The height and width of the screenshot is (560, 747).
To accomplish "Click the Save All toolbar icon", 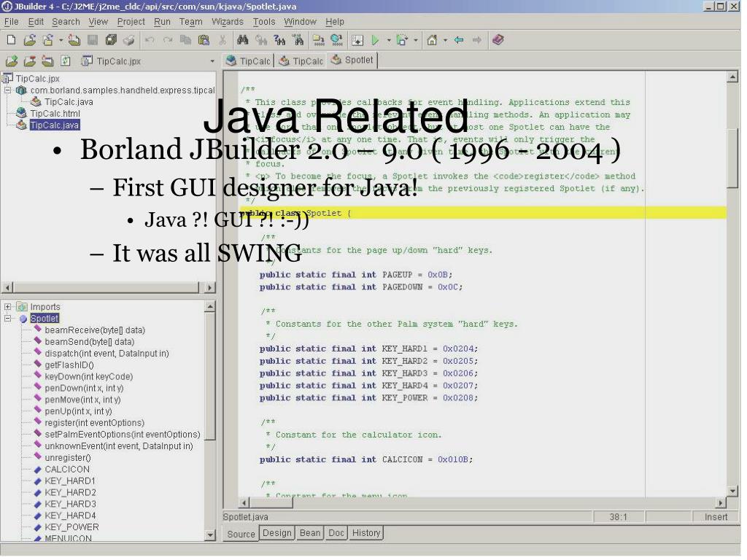I will (111, 41).
